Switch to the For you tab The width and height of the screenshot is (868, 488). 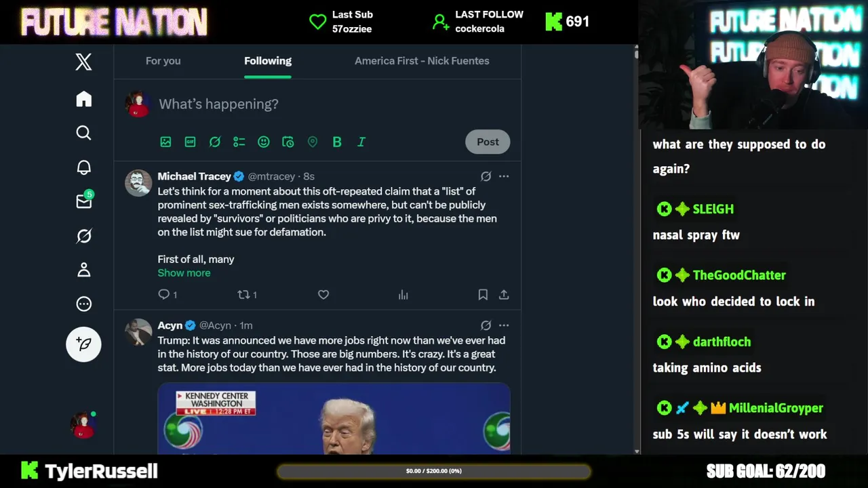coord(163,60)
